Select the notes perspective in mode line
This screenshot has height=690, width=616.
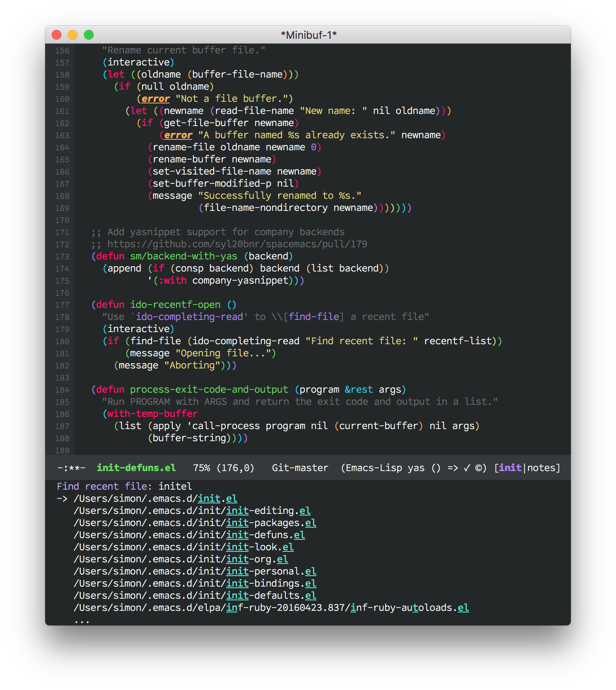pos(541,468)
